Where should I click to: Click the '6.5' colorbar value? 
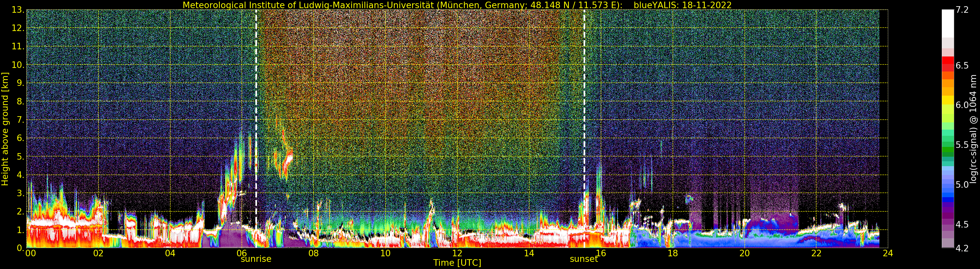point(962,65)
